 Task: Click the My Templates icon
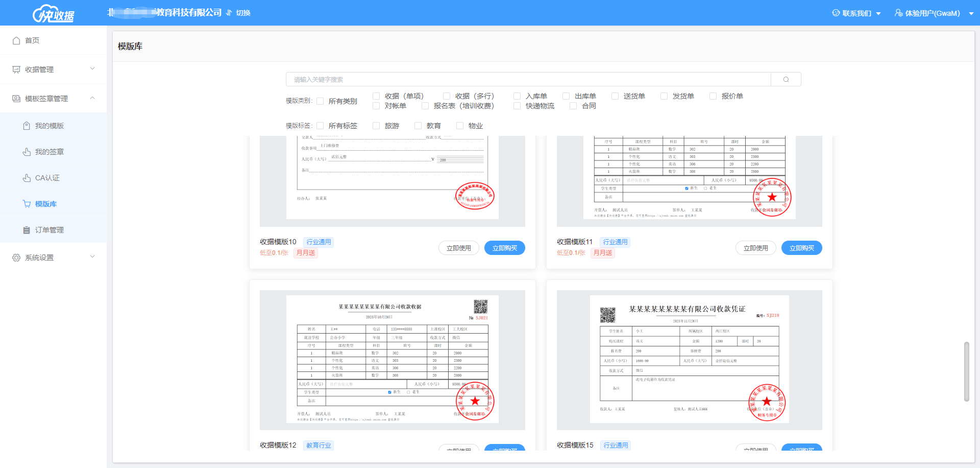click(27, 126)
